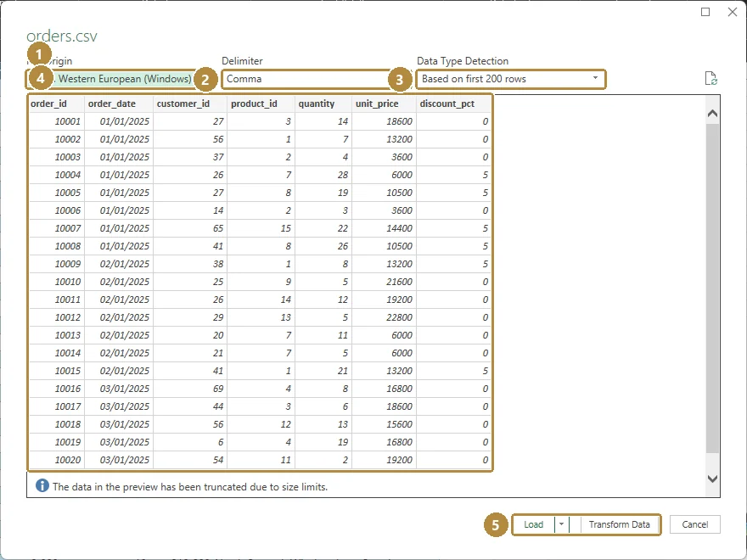Screen dimensions: 747x560
Task: Click the truncated preview data message text
Action: [x=190, y=487]
